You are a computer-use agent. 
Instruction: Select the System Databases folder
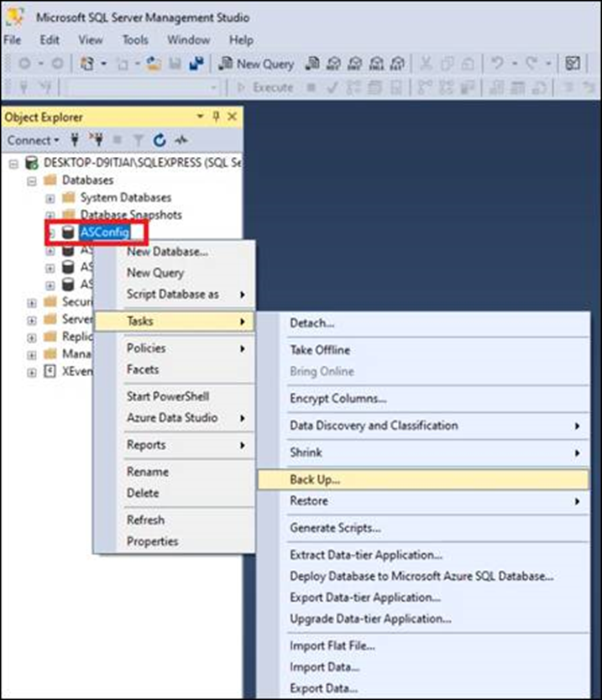point(125,198)
